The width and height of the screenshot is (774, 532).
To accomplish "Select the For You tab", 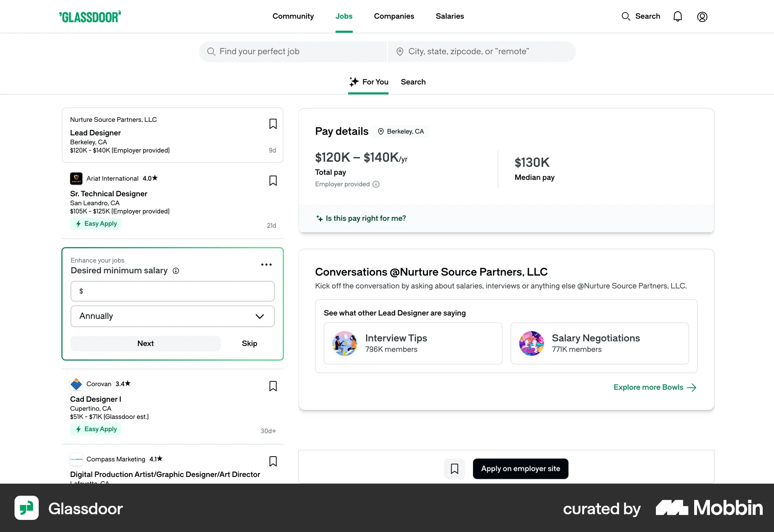I will click(x=368, y=82).
